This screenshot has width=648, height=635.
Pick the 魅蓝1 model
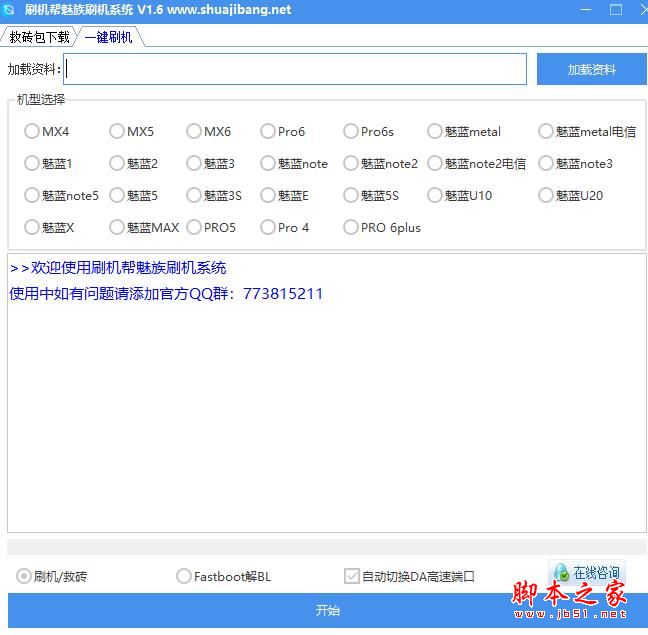coord(31,163)
